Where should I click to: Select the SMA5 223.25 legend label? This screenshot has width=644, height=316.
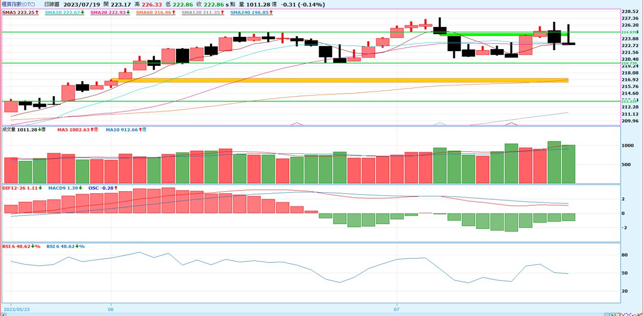(21, 12)
